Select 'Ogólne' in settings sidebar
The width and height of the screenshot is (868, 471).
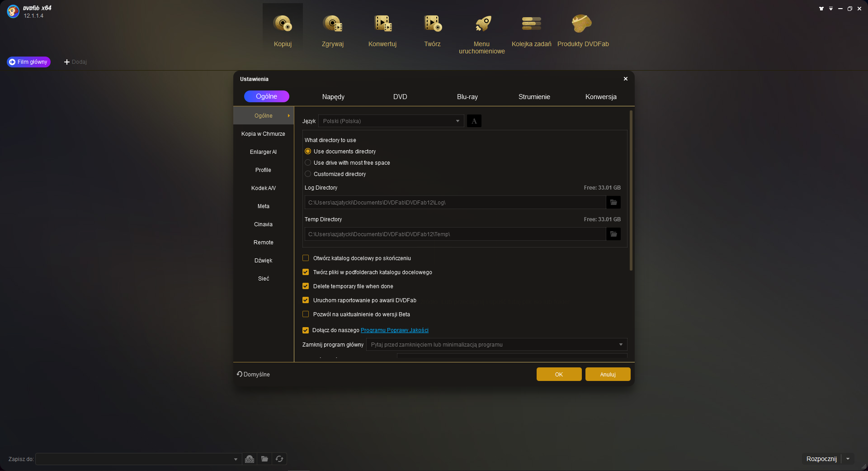point(264,116)
